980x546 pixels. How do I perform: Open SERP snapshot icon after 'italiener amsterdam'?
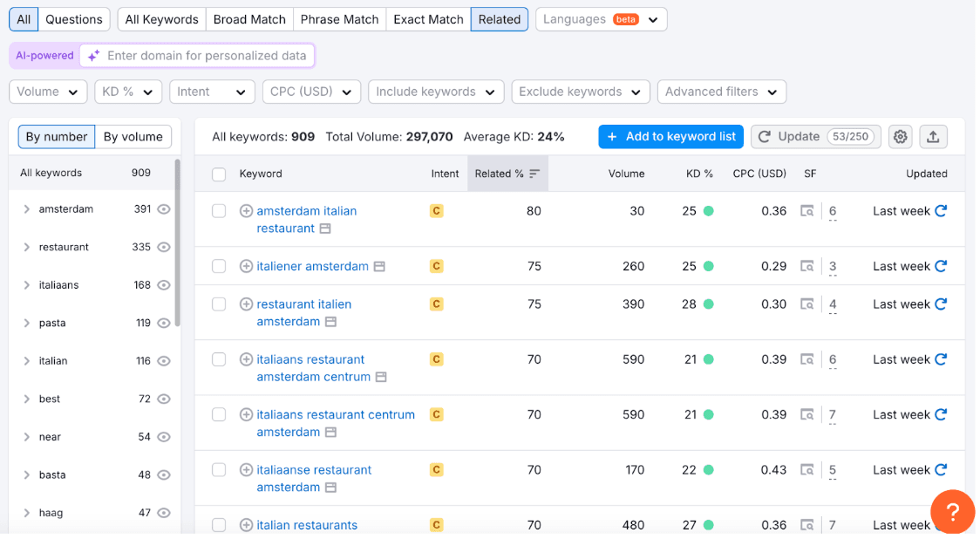[x=379, y=266]
